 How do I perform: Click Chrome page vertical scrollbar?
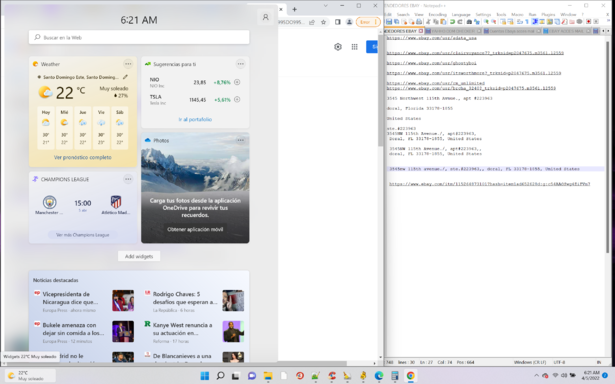[x=380, y=90]
